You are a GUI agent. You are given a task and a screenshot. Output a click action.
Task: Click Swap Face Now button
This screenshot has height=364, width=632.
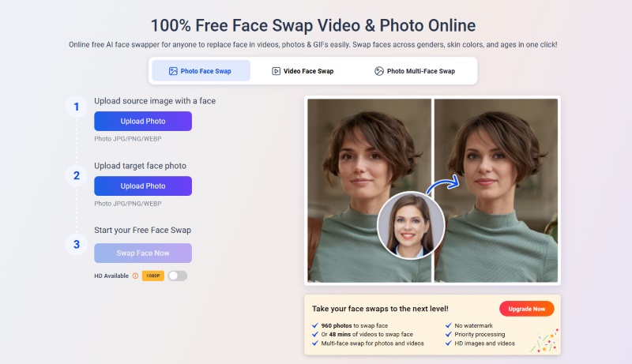[x=143, y=253]
